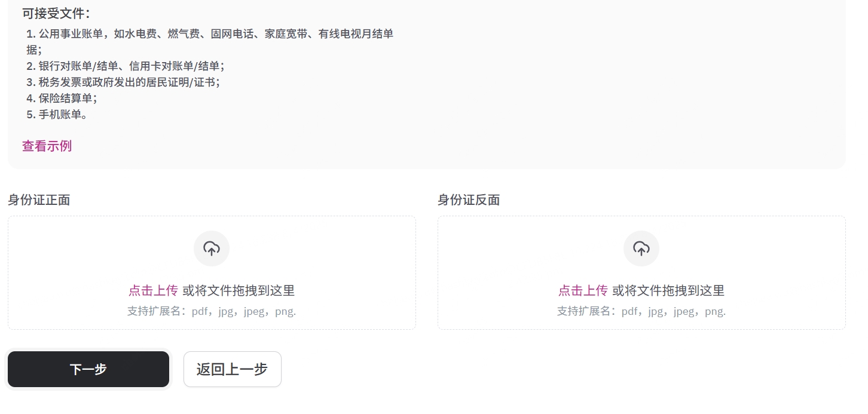Click 点击上传 link for 身份证正面

pos(153,290)
